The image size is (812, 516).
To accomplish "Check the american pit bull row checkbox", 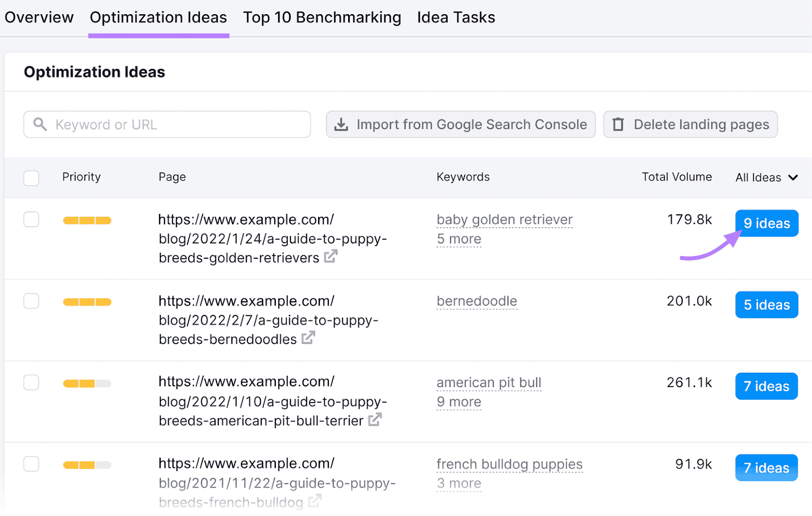I will pyautogui.click(x=31, y=382).
